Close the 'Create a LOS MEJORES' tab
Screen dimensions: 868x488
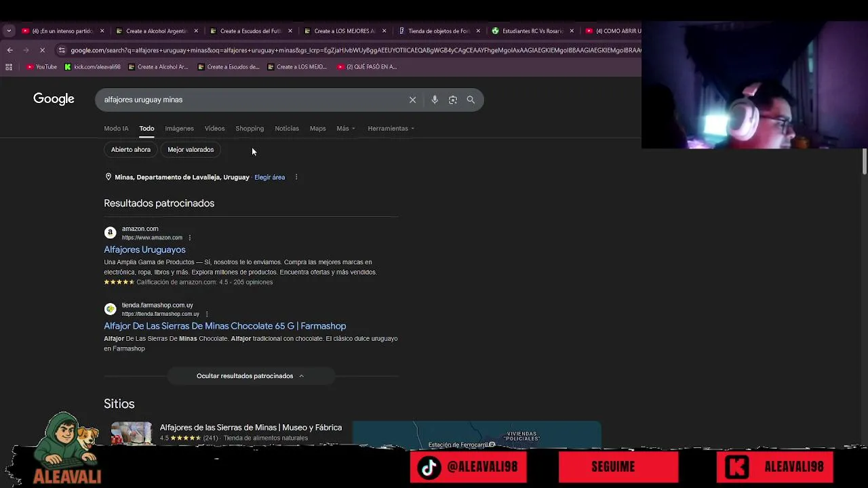(384, 30)
